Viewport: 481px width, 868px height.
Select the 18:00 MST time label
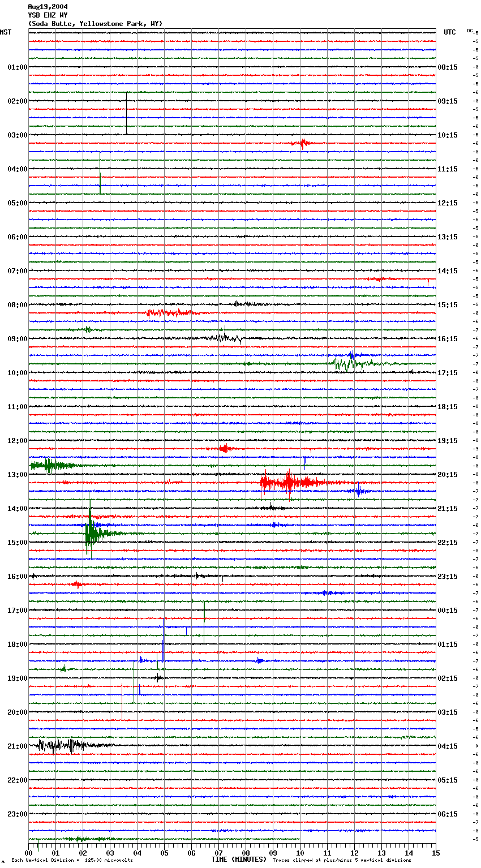(x=18, y=644)
